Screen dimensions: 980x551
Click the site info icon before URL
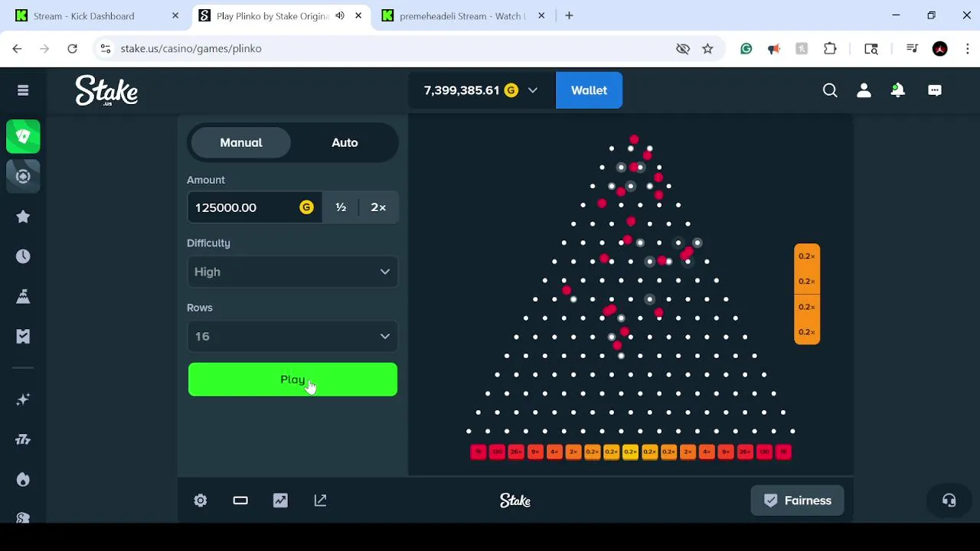pyautogui.click(x=106, y=48)
